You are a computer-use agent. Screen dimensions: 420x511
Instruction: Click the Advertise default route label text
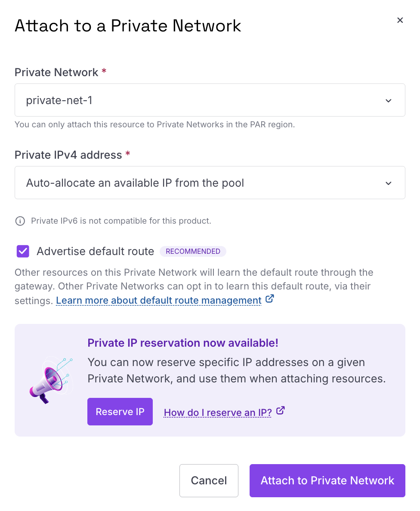(95, 251)
